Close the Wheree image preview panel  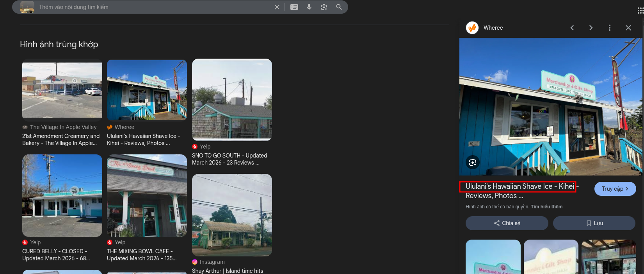(x=628, y=28)
